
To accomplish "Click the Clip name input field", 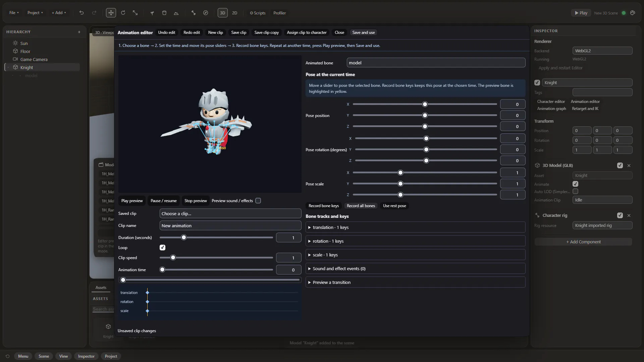I will (x=230, y=226).
